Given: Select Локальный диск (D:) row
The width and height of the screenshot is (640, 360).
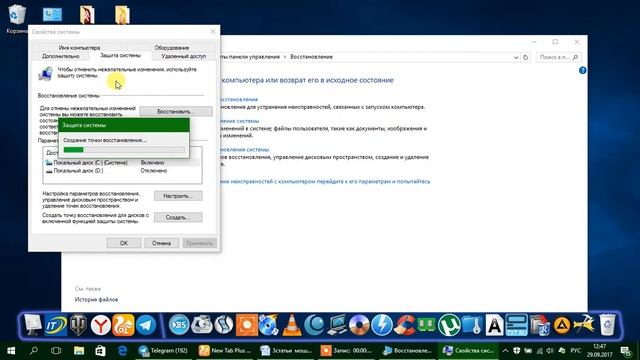Looking at the screenshot, I should 122,171.
